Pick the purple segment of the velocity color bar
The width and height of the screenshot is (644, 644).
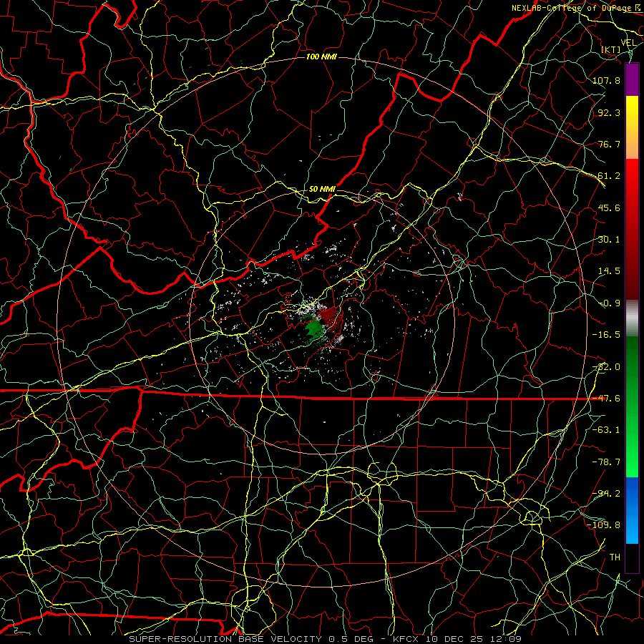pos(632,79)
